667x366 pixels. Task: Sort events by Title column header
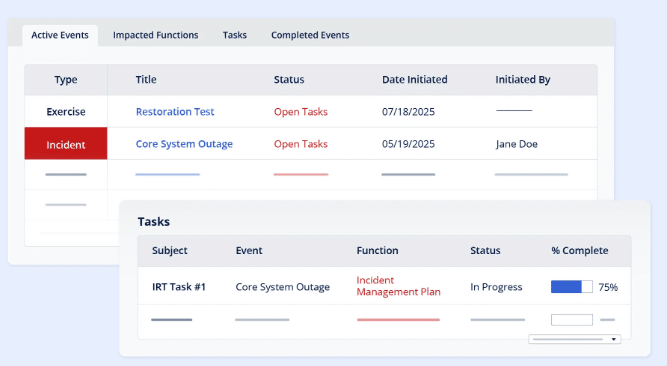coord(146,80)
